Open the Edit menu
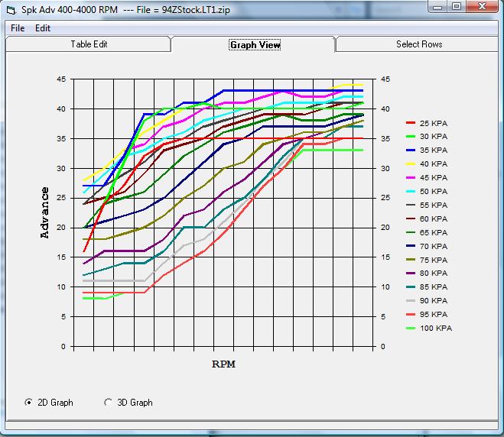 pyautogui.click(x=43, y=28)
